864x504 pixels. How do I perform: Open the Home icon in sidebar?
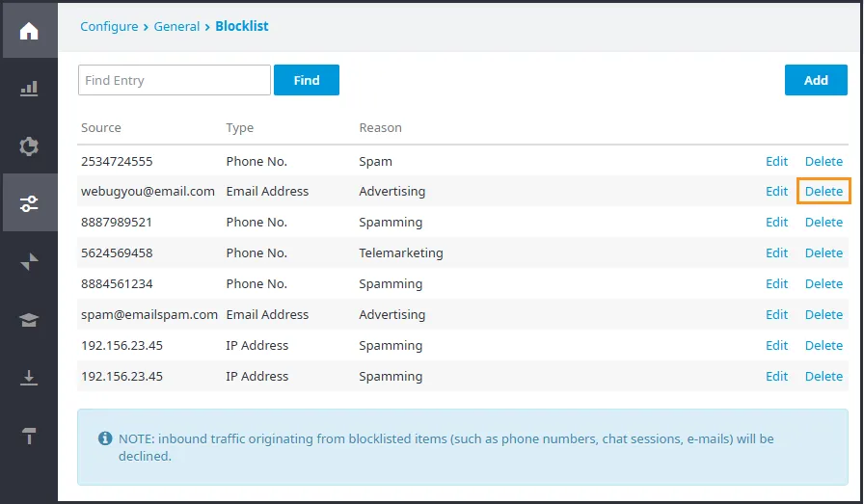(29, 31)
